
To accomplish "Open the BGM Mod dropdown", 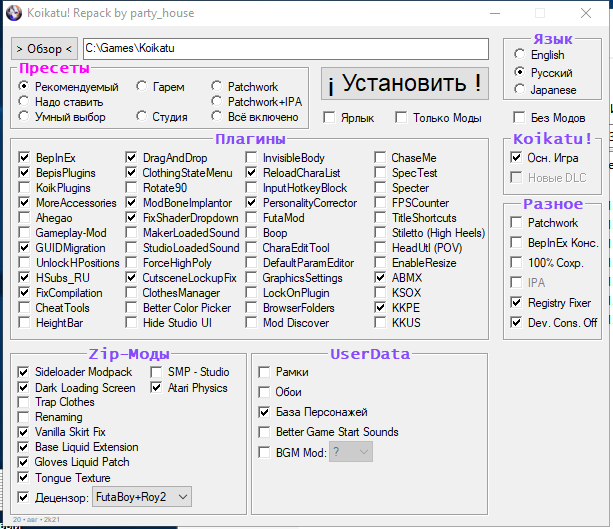I will (351, 452).
